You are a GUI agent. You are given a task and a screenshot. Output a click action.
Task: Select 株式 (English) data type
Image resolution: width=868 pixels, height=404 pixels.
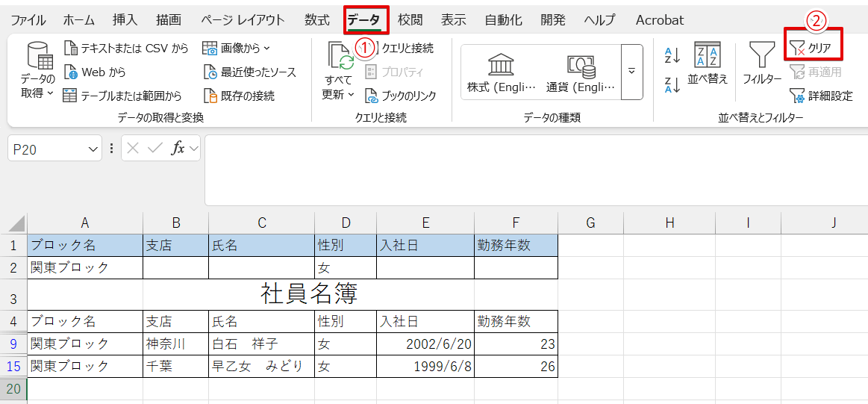click(x=502, y=72)
